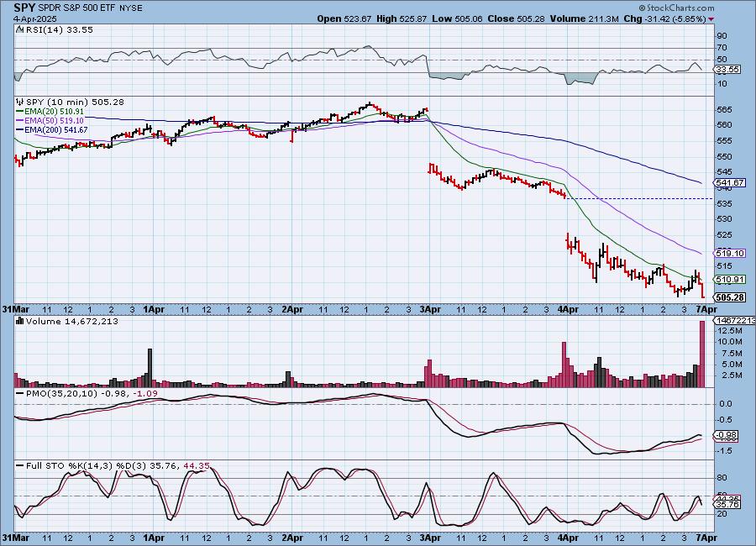The height and width of the screenshot is (546, 756).
Task: Click the -1.5 PMO axis label
Action: tap(725, 450)
